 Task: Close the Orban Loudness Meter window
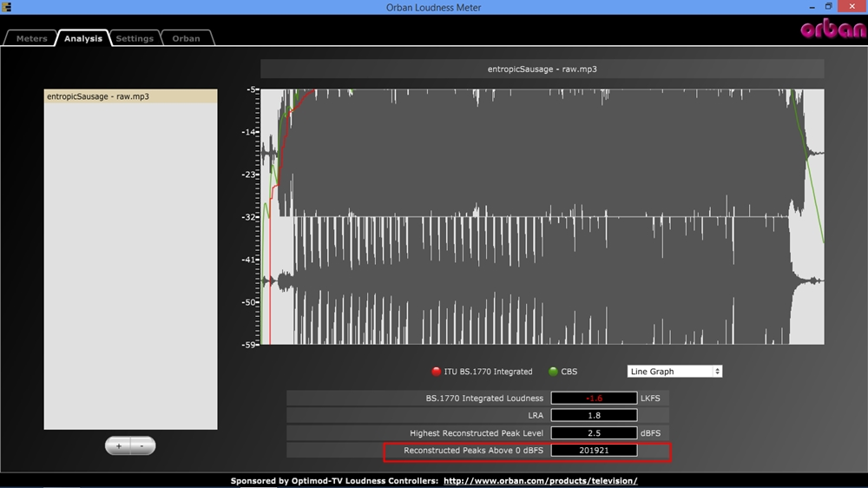pos(852,7)
